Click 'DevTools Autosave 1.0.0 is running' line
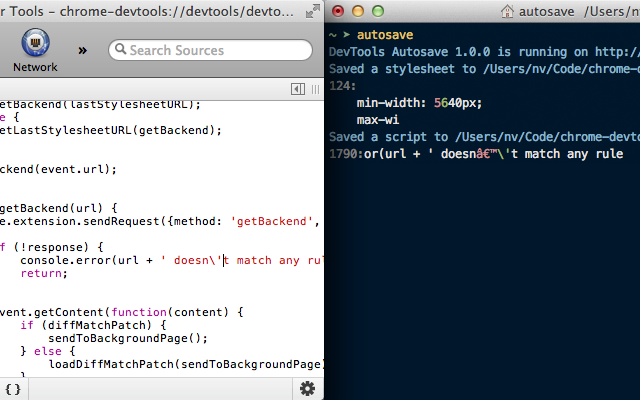Screen dimensions: 640x400 point(484,52)
